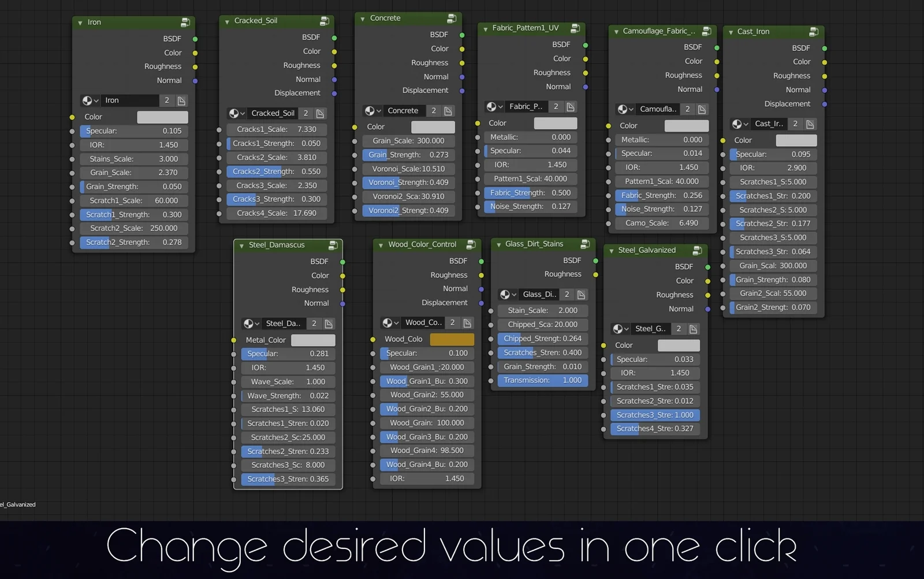
Task: Open the datablock browser on Steel_Damascus node
Action: 251,323
